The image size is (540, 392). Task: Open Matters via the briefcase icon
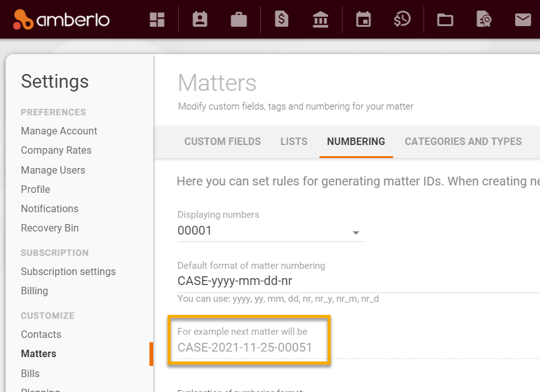click(x=239, y=19)
